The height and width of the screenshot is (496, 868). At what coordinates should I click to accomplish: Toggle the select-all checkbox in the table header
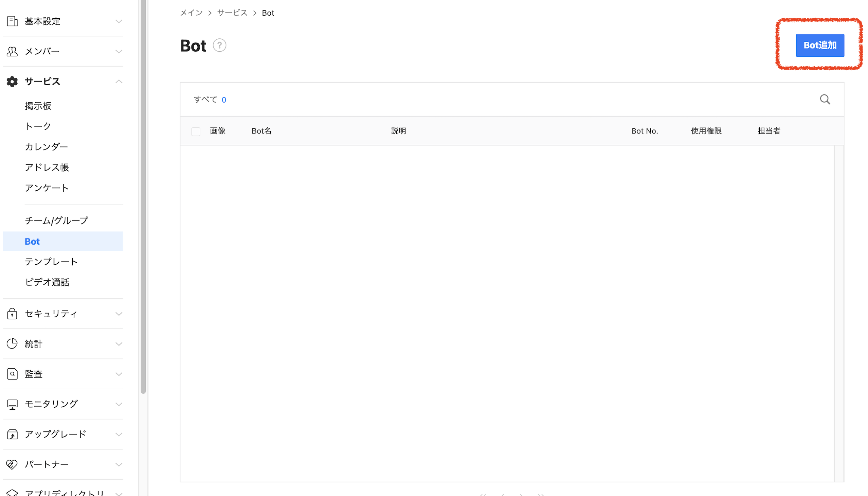tap(196, 131)
